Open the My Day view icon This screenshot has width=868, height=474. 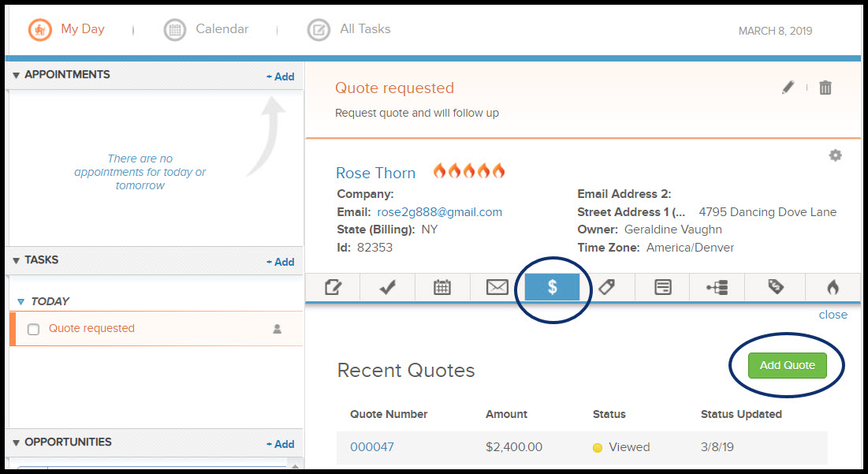click(40, 29)
